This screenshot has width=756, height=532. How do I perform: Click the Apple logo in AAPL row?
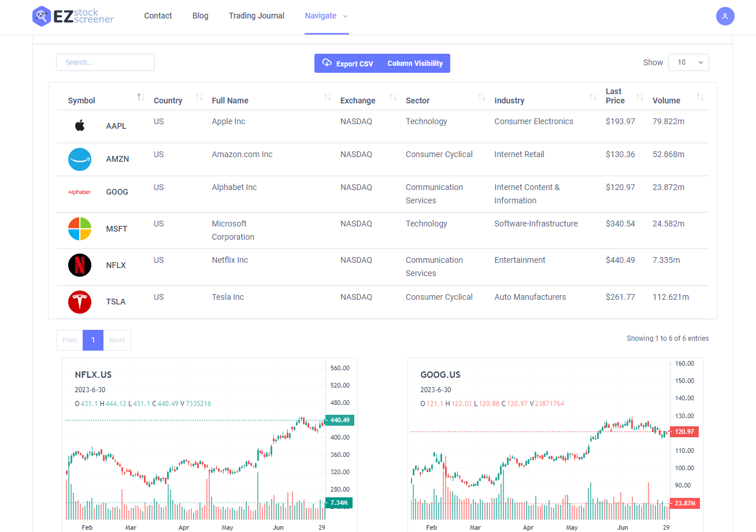coord(80,126)
